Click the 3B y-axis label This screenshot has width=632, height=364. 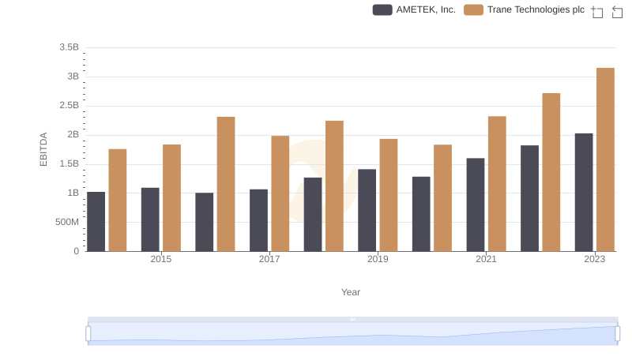(x=73, y=77)
